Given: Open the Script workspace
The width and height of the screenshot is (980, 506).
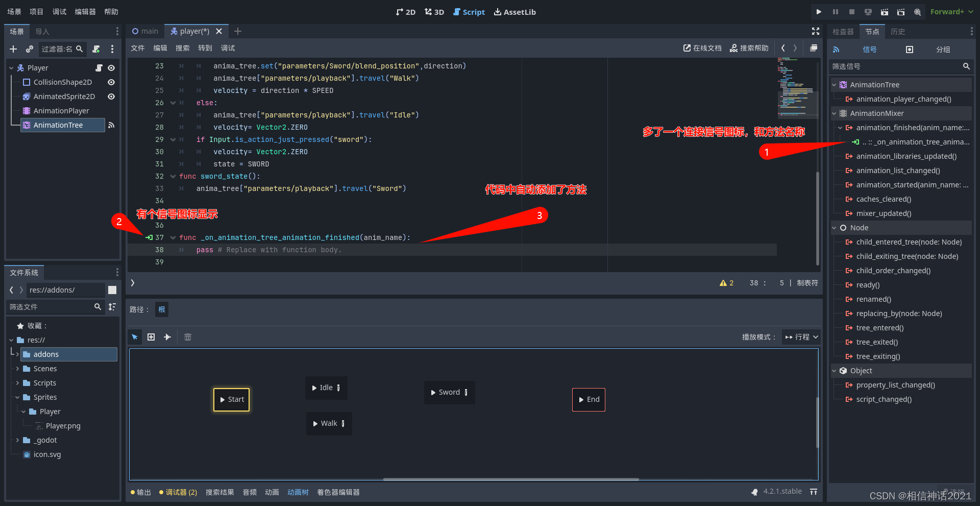Looking at the screenshot, I should point(469,12).
